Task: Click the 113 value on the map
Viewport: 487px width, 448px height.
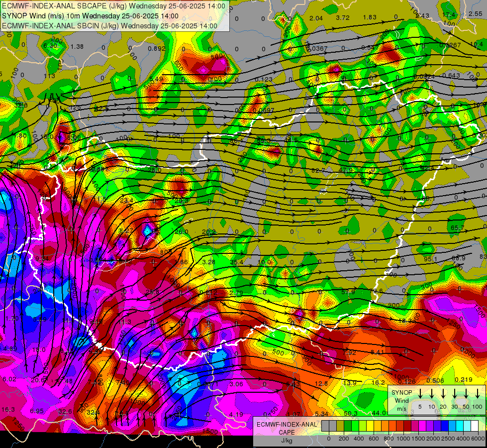Action: click(x=49, y=76)
